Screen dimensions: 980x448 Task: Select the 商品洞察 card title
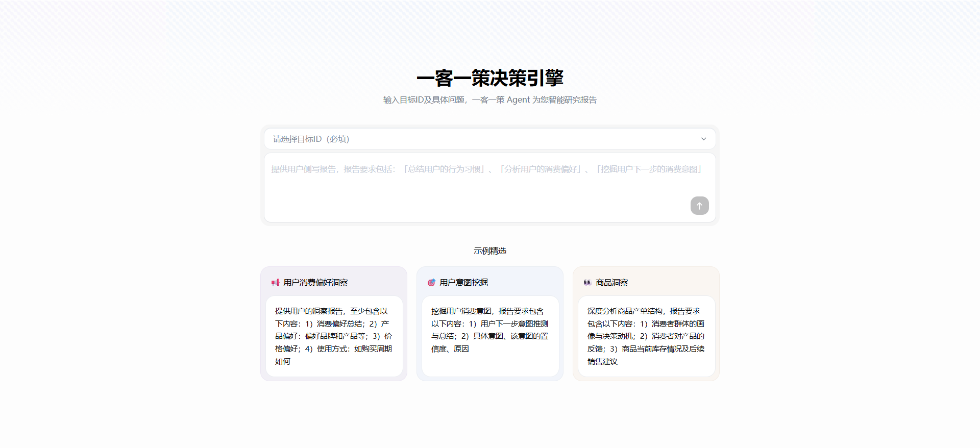click(x=611, y=283)
